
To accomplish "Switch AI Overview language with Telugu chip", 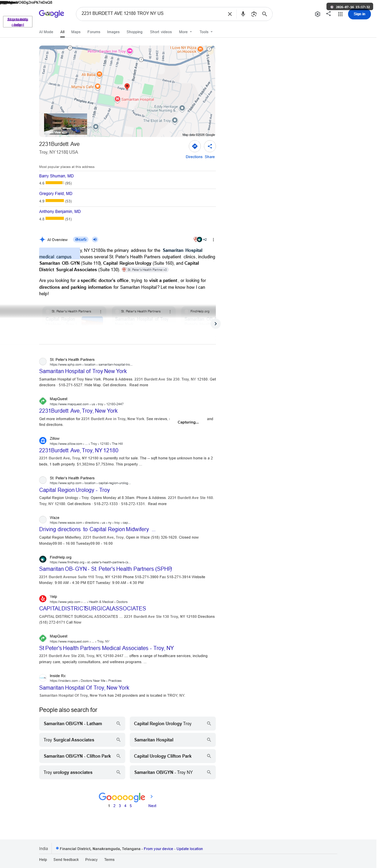I will click(x=81, y=239).
